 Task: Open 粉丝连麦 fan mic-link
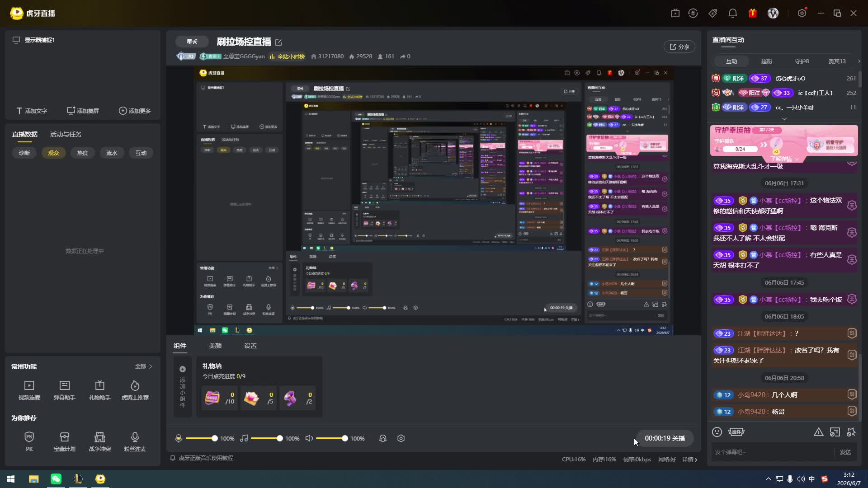pos(135,441)
